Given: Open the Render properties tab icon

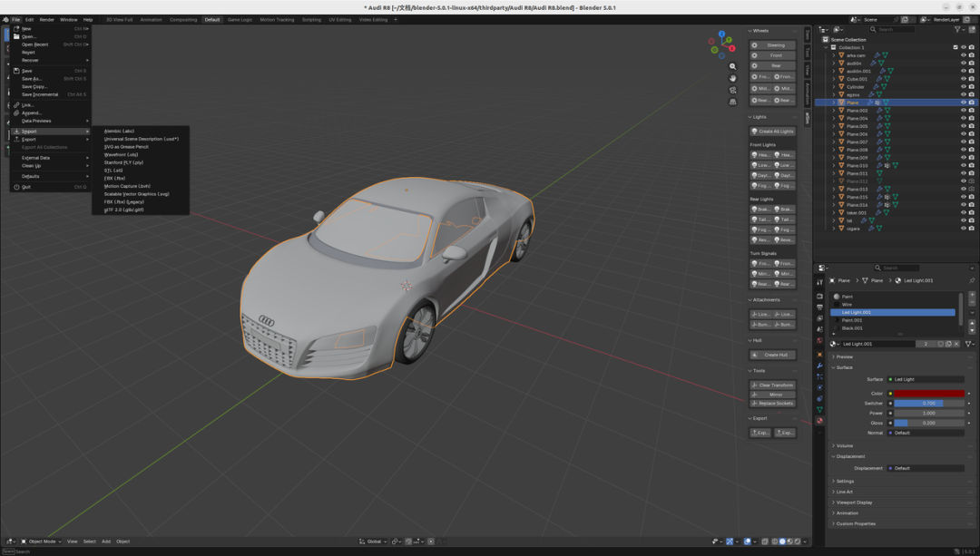Looking at the screenshot, I should coord(819,296).
